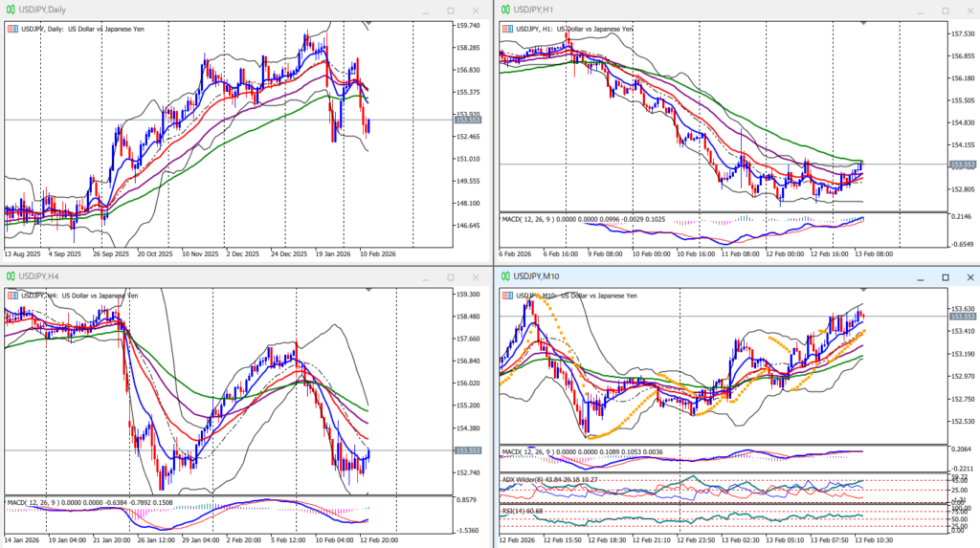Click the chart shift triangle atop the Daily chart
Viewport: 980px width, 548px height.
tap(368, 23)
